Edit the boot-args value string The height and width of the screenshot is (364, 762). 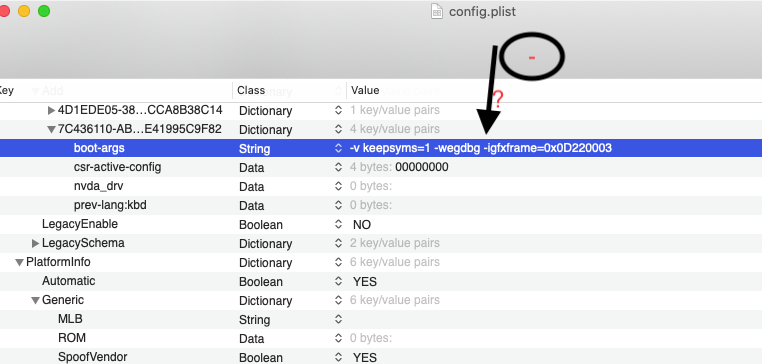coord(481,148)
